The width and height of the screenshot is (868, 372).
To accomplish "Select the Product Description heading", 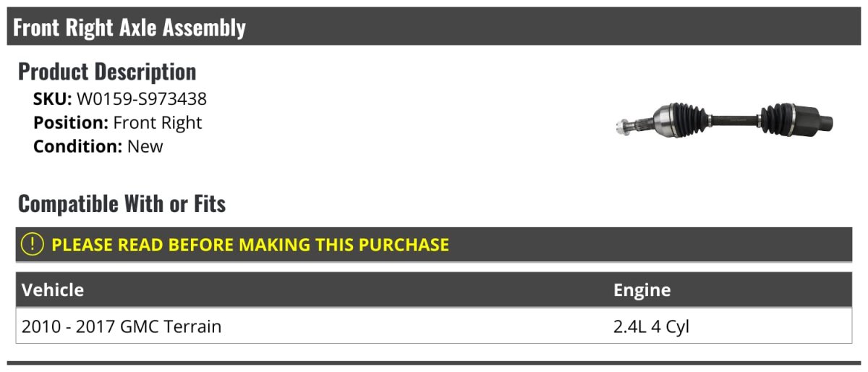I will click(107, 72).
